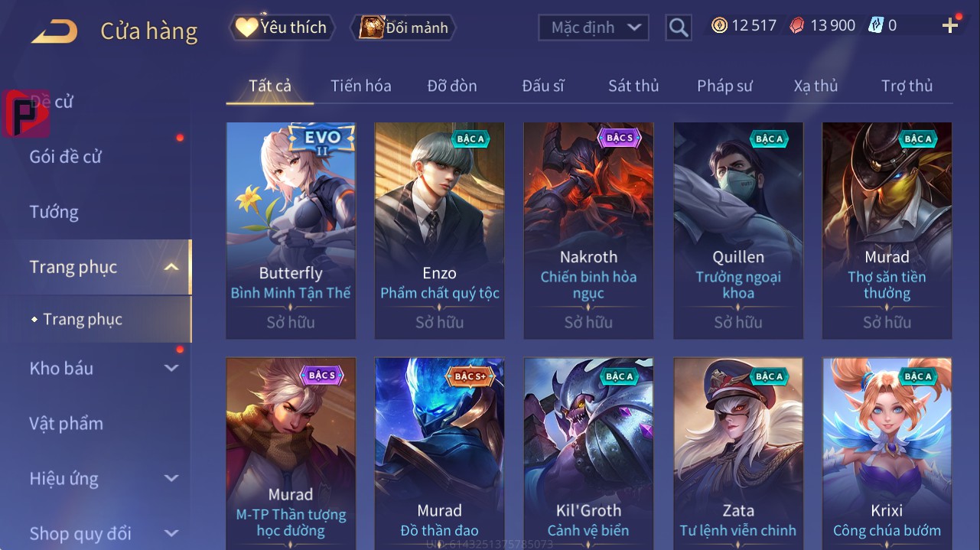Expand the Kho báu sidebar section
980x550 pixels.
tap(171, 368)
